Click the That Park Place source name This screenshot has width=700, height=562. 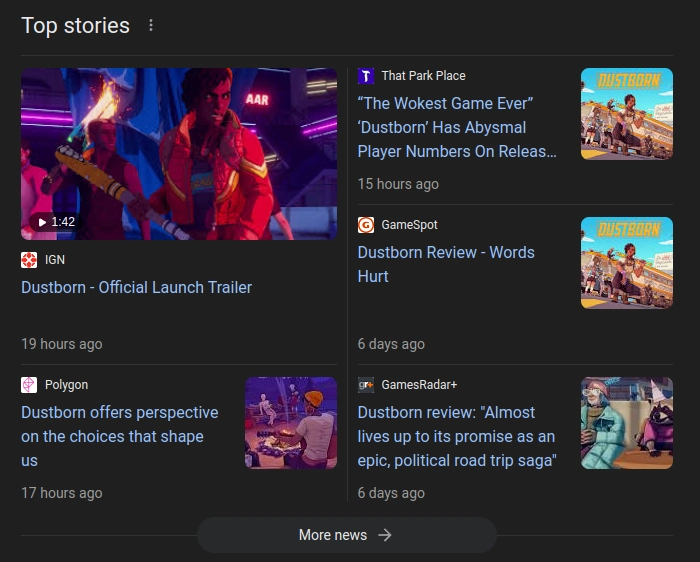pyautogui.click(x=423, y=76)
